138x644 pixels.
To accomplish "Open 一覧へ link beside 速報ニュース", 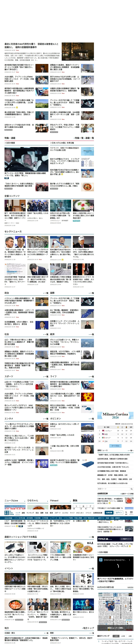I will 131,450.
